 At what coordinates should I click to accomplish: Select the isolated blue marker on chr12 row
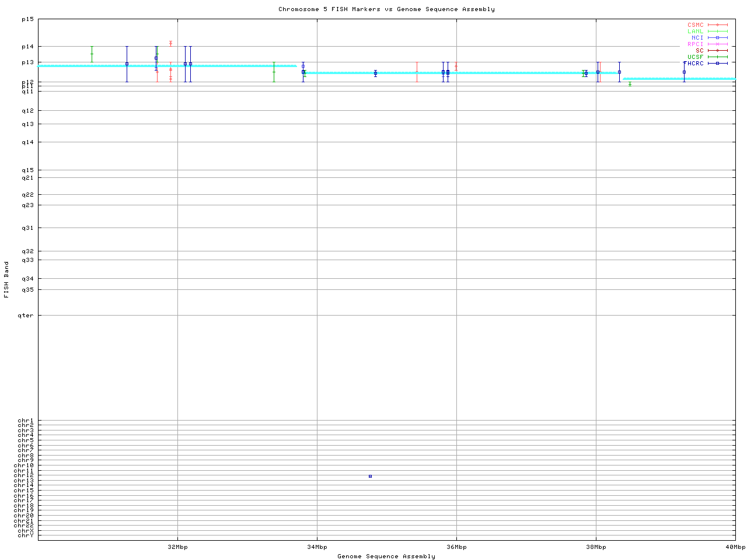tap(370, 477)
